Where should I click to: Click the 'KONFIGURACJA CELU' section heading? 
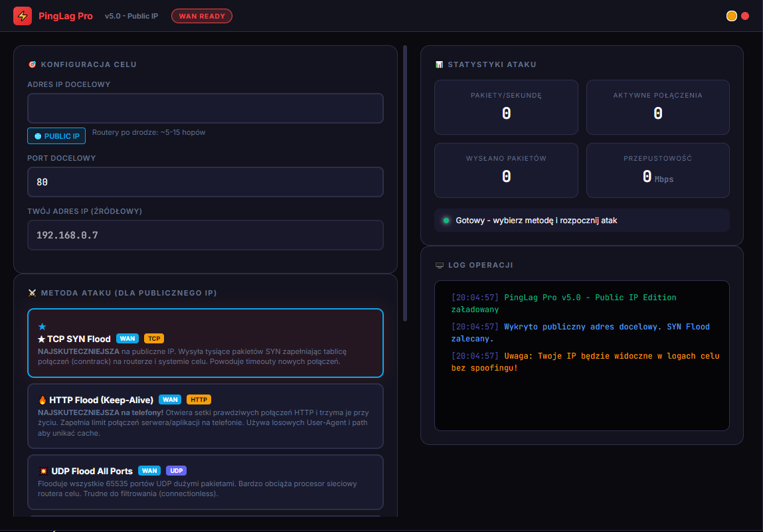click(88, 64)
